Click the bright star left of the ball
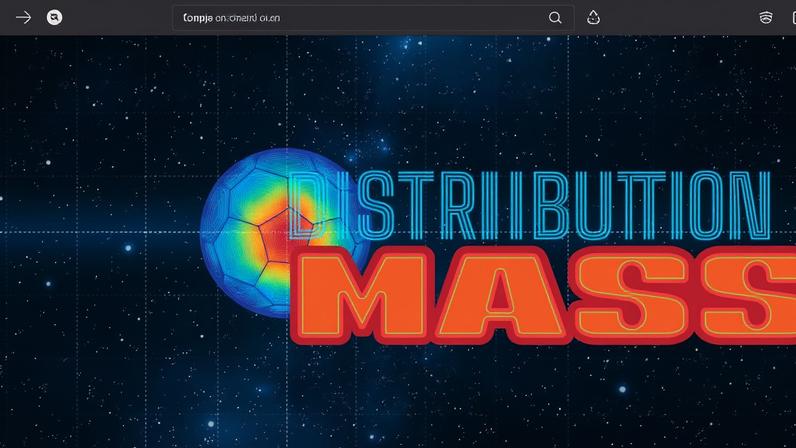Viewport: 796px width, 448px height. point(128,248)
